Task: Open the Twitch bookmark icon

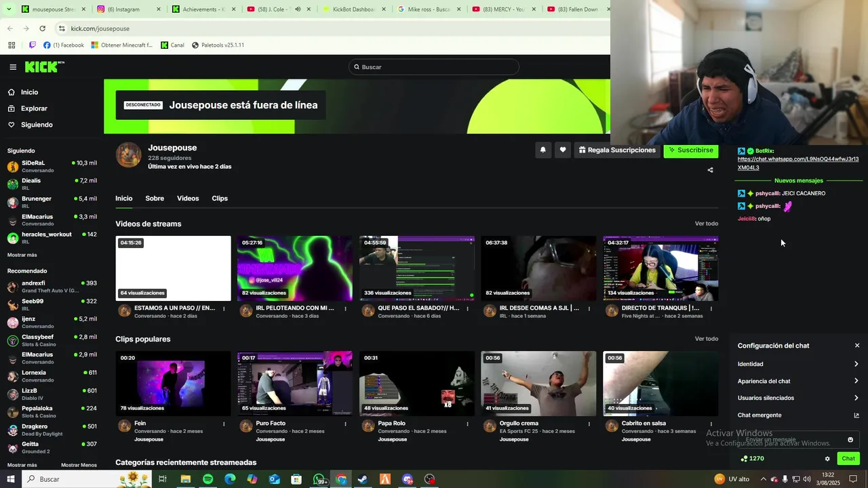Action: tap(32, 45)
